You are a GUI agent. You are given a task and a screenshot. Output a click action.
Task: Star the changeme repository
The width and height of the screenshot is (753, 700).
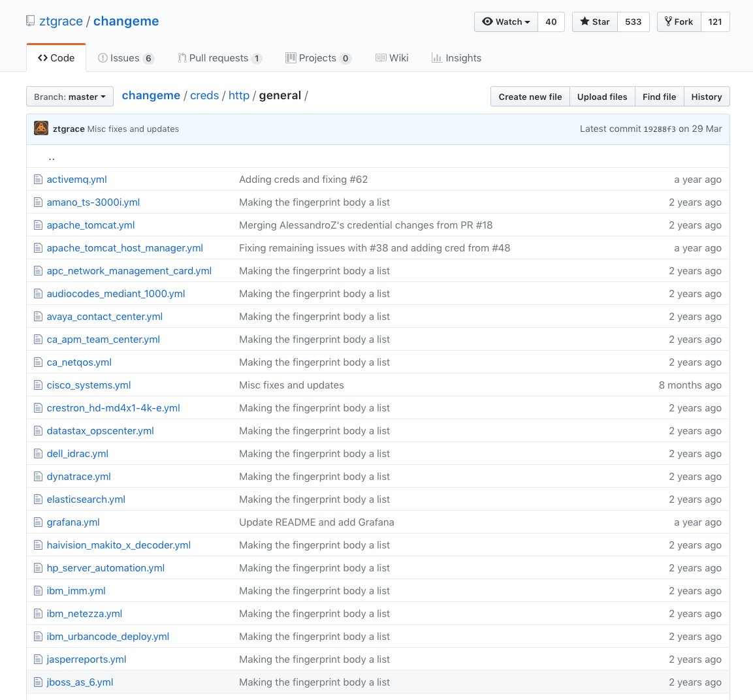coord(594,22)
